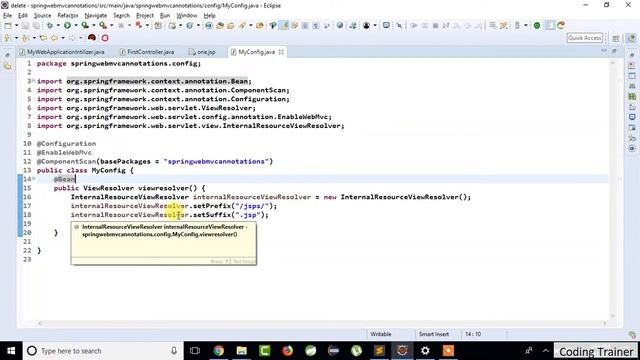Click the Windows 'Type here to search' box
Screen dimensions: 640x360
pyautogui.click(x=102, y=351)
